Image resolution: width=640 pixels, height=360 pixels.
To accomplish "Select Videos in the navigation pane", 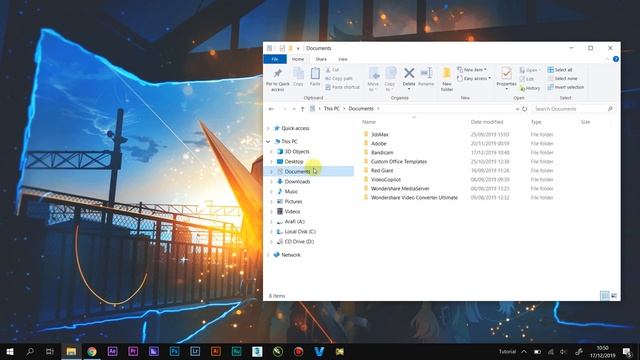I will click(292, 211).
